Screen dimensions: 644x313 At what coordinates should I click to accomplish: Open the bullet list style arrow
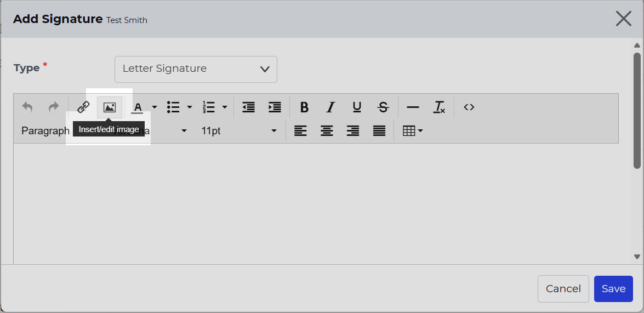(189, 107)
